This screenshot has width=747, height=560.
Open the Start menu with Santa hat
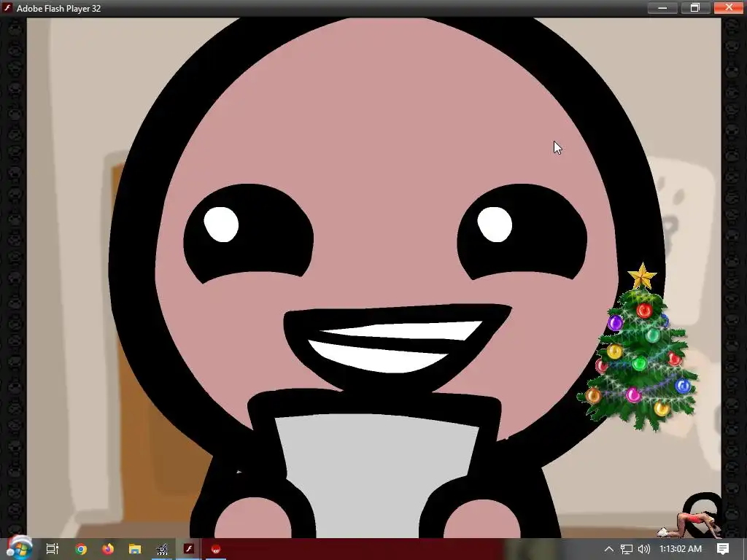tap(19, 548)
